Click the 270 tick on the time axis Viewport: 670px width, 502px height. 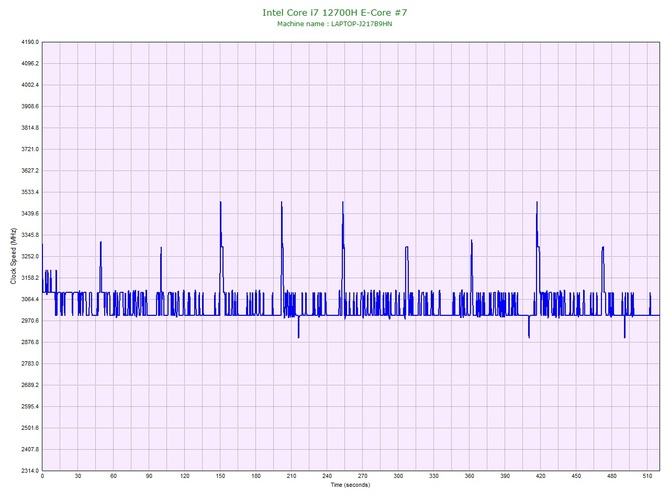tap(363, 476)
